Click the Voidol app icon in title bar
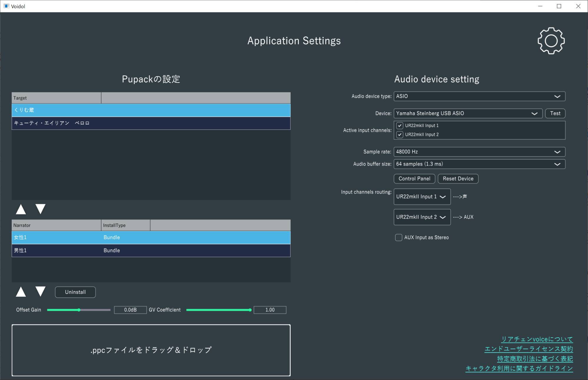 tap(6, 6)
